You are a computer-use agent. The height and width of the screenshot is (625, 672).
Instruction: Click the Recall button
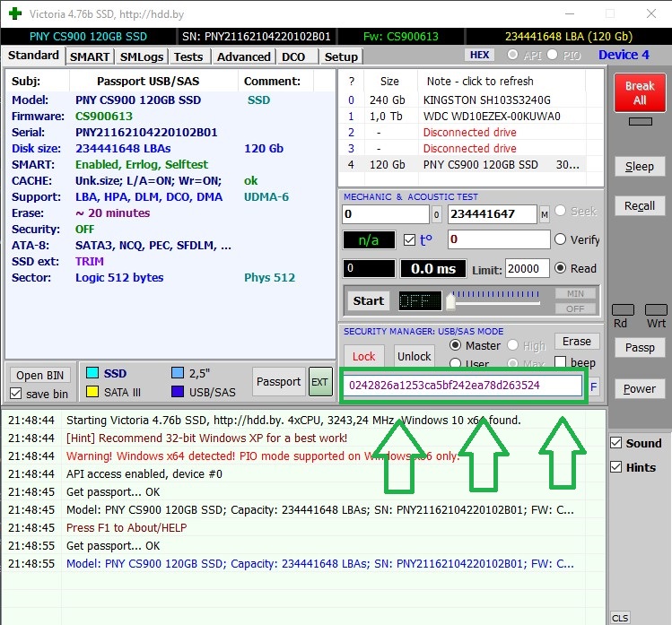(640, 205)
